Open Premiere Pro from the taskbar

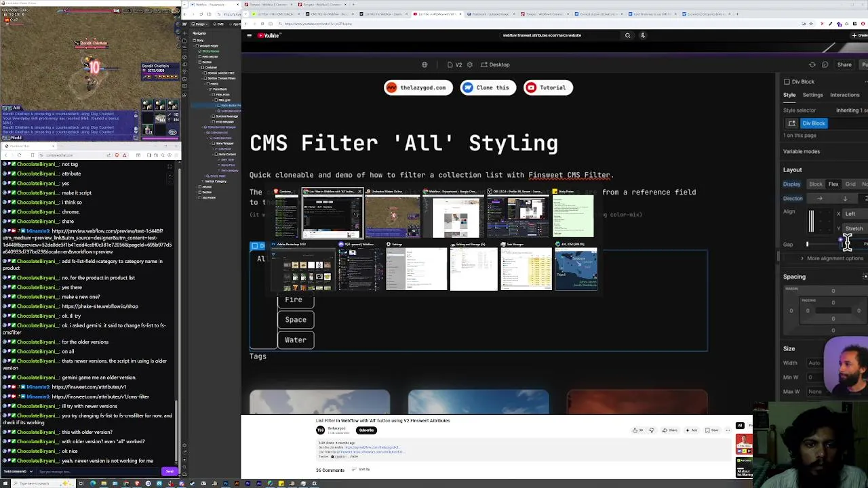[x=248, y=483]
